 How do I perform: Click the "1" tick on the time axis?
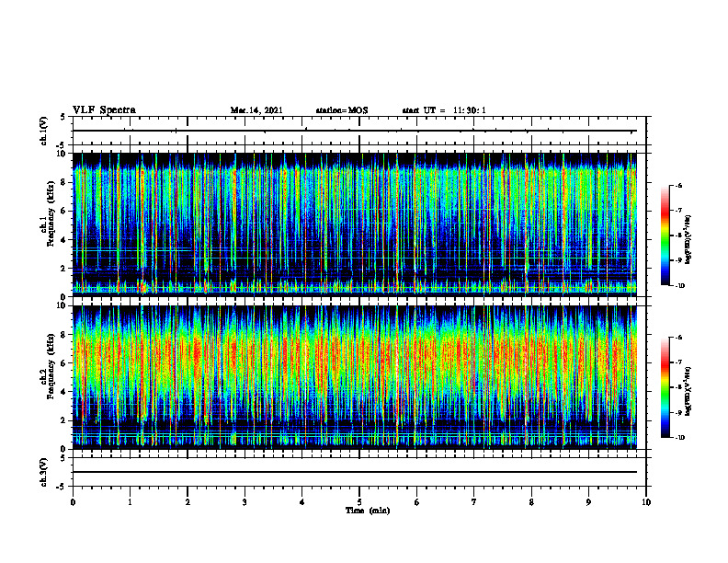[130, 502]
